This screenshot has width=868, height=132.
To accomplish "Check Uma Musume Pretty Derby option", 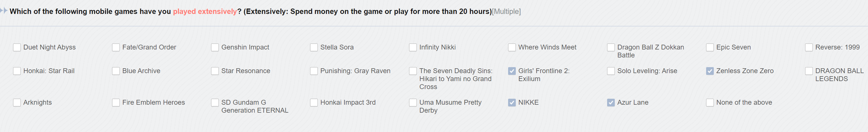I will coord(413,103).
